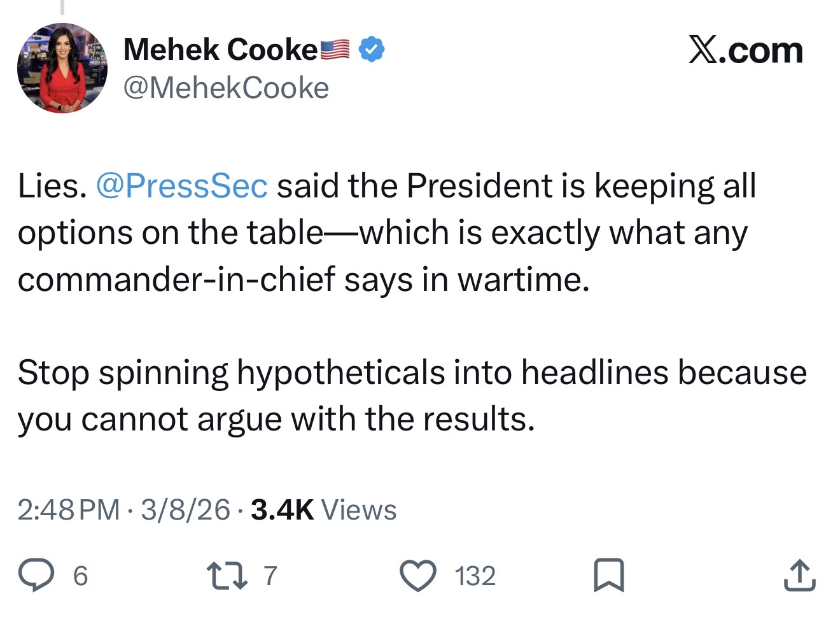Click the "commander-in-chief says in wartime" line

point(304,279)
